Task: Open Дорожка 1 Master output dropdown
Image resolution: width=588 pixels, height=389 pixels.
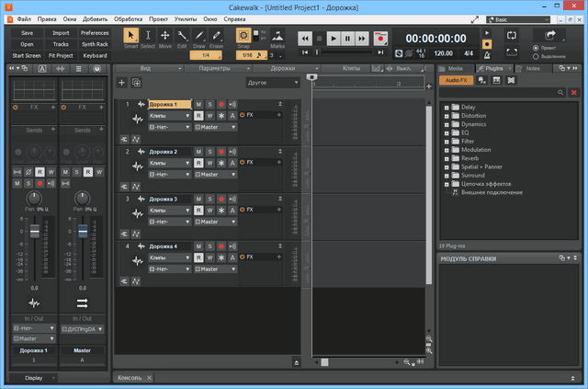Action: coord(216,127)
